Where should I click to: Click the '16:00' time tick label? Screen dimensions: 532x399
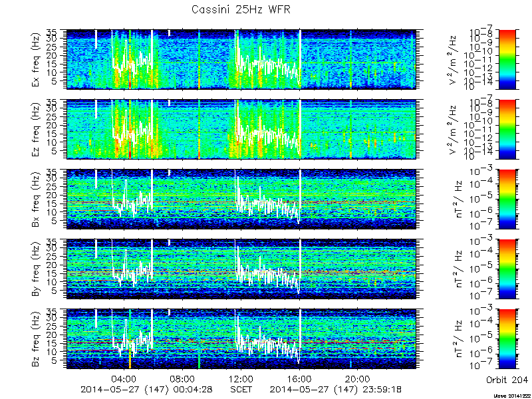point(300,378)
